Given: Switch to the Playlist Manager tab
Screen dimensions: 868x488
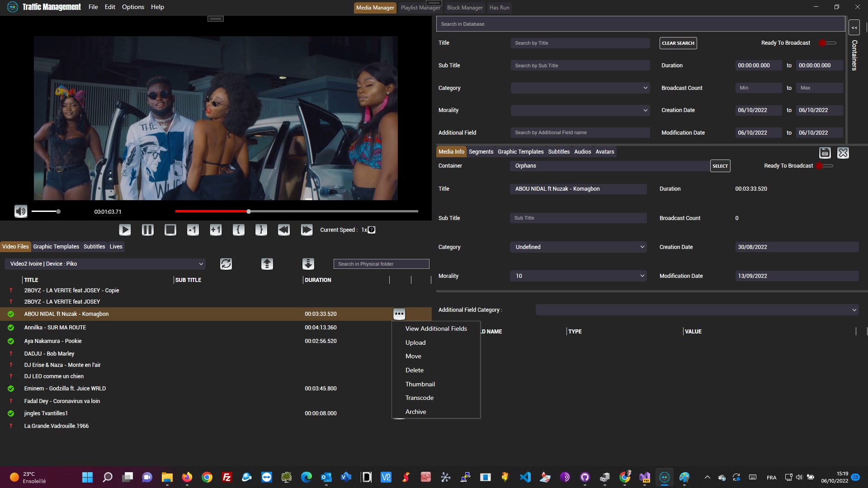Looking at the screenshot, I should click(420, 8).
